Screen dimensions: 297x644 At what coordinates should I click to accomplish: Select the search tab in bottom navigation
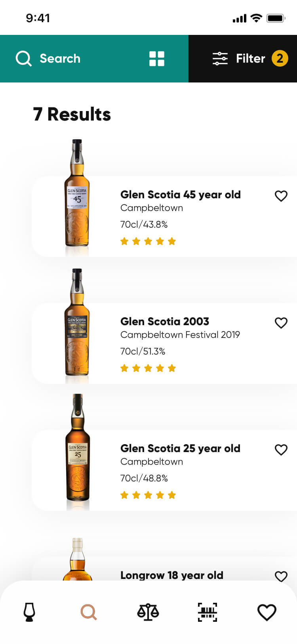pyautogui.click(x=89, y=612)
